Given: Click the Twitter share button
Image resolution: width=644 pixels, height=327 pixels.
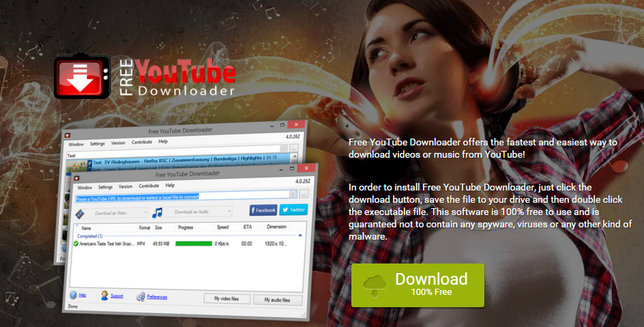Looking at the screenshot, I should (x=293, y=210).
